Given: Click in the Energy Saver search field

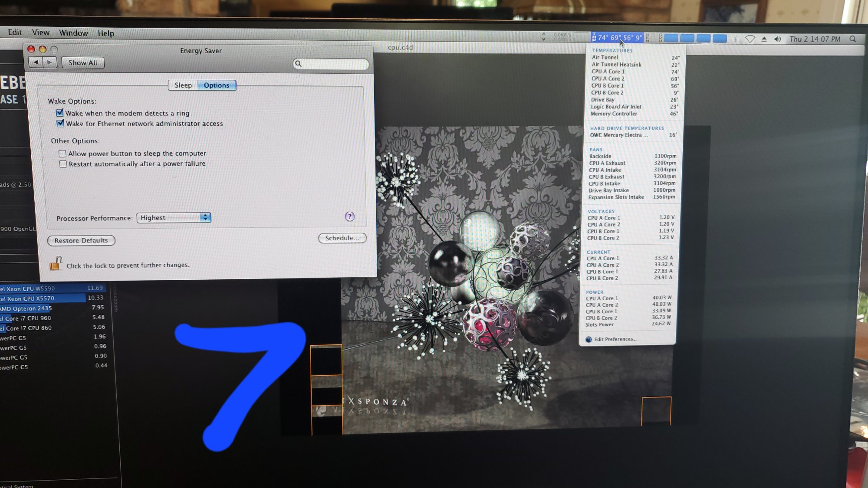Looking at the screenshot, I should click(x=334, y=64).
